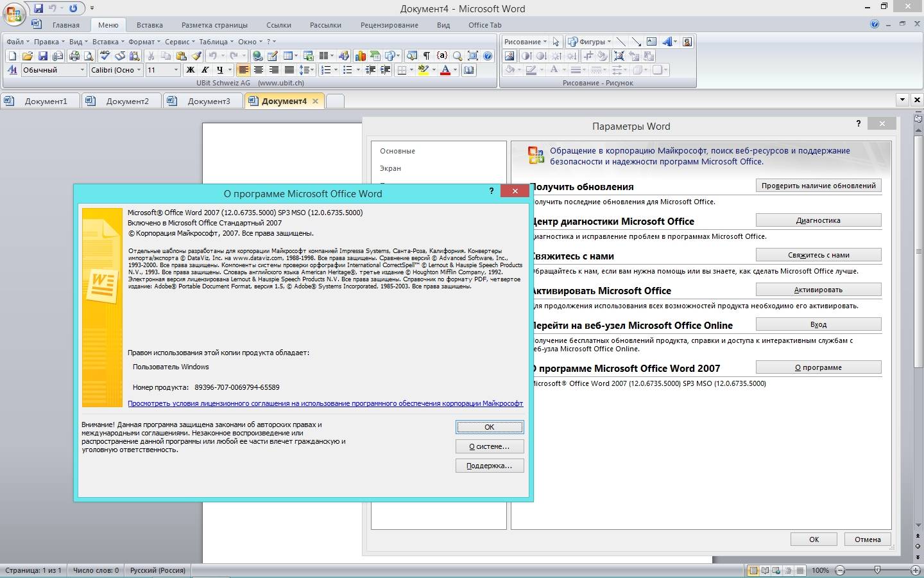Click the Поддержка... button
Screen dimensions: 924x578
[490, 466]
